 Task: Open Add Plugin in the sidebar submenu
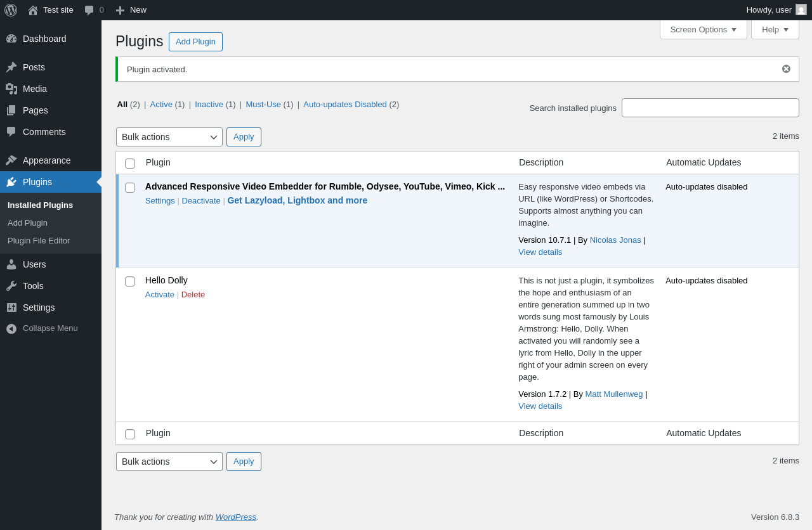point(27,223)
